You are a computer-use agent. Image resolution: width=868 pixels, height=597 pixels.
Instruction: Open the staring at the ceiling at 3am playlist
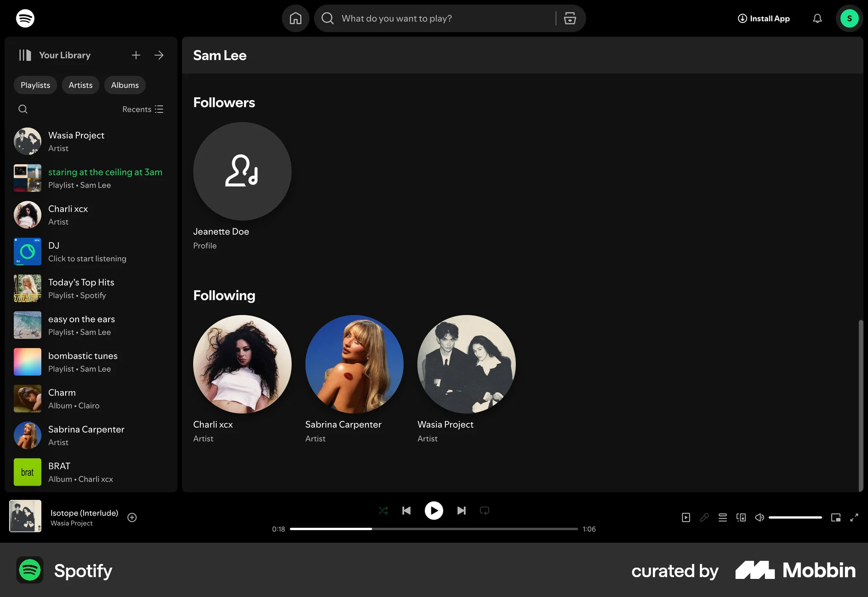[x=105, y=172]
